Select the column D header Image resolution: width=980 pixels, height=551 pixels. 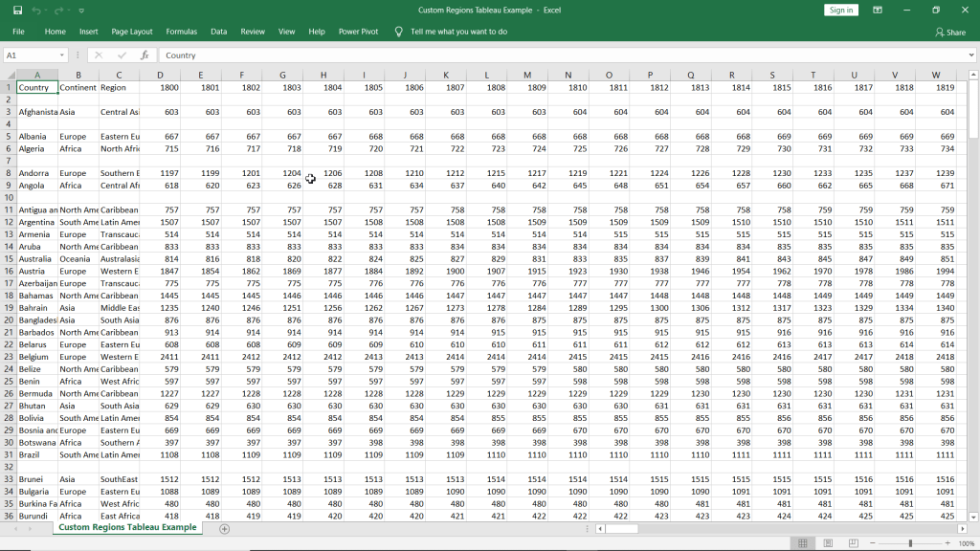click(x=160, y=75)
